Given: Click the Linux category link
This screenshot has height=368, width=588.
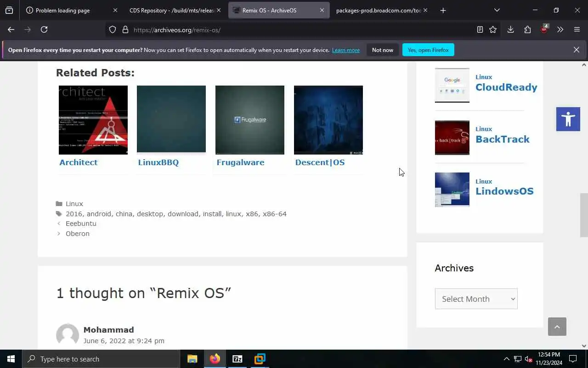Looking at the screenshot, I should (x=74, y=204).
